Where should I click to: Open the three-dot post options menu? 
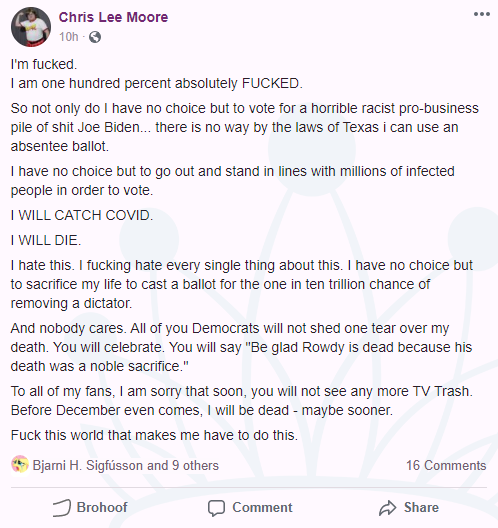click(482, 14)
